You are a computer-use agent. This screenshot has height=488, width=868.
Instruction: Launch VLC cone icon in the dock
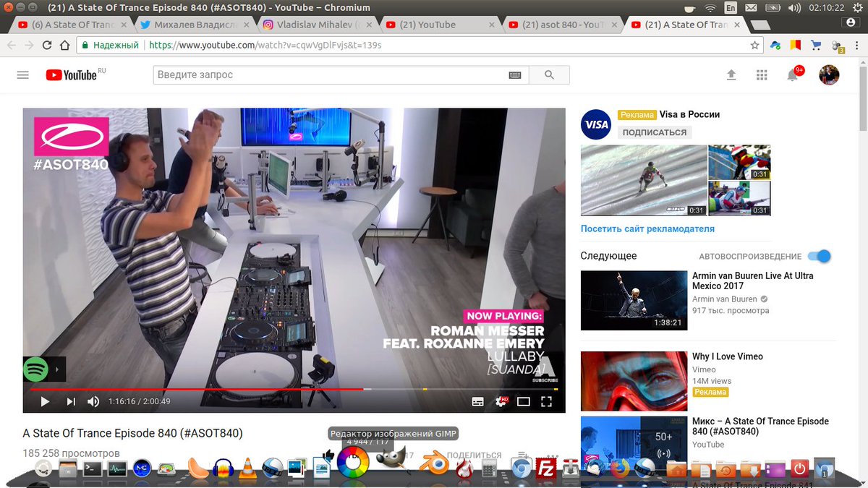pyautogui.click(x=248, y=468)
